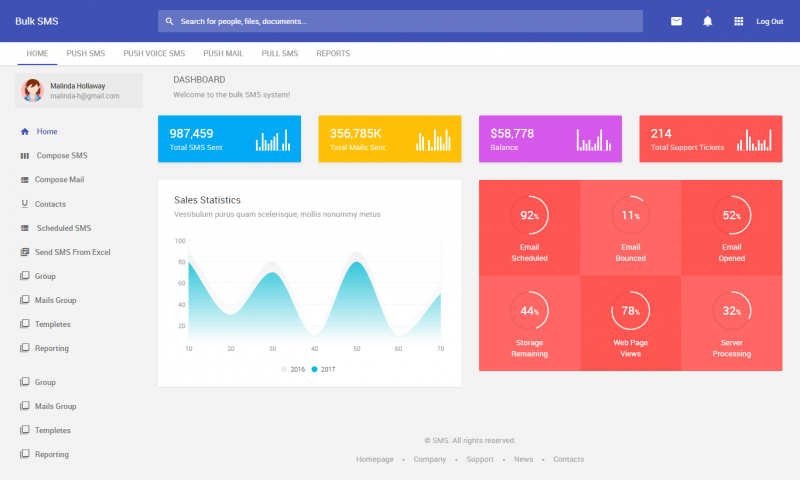Switch to the PUSH VOICE SMS tab
This screenshot has height=480, width=800.
click(154, 53)
